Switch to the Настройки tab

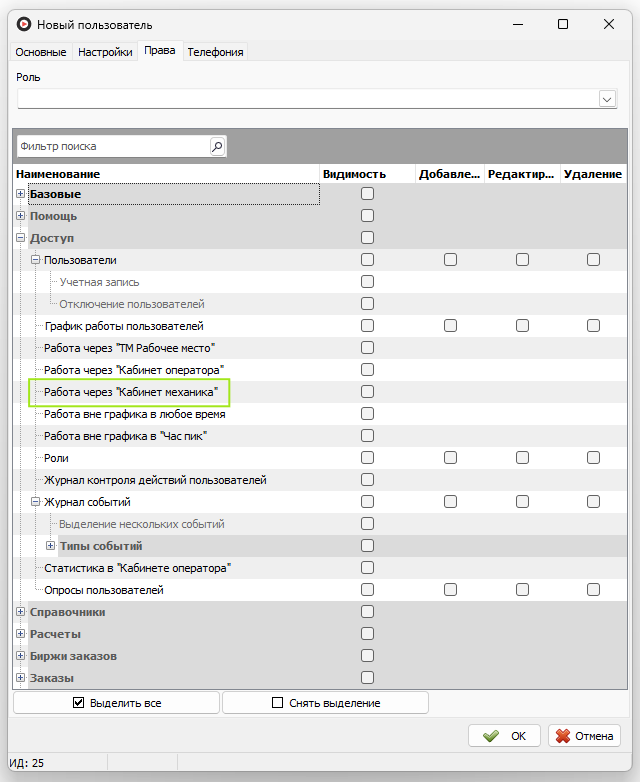pos(105,52)
